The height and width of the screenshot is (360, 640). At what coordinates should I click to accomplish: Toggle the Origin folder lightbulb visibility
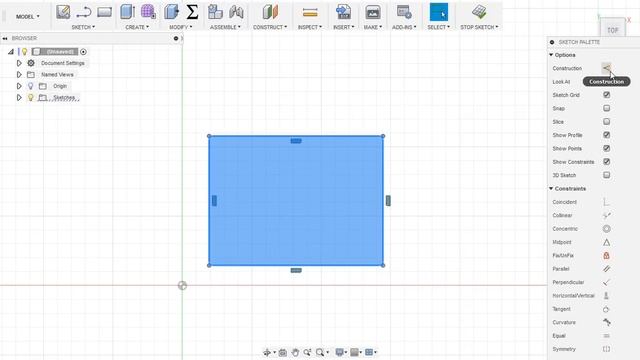click(x=31, y=86)
